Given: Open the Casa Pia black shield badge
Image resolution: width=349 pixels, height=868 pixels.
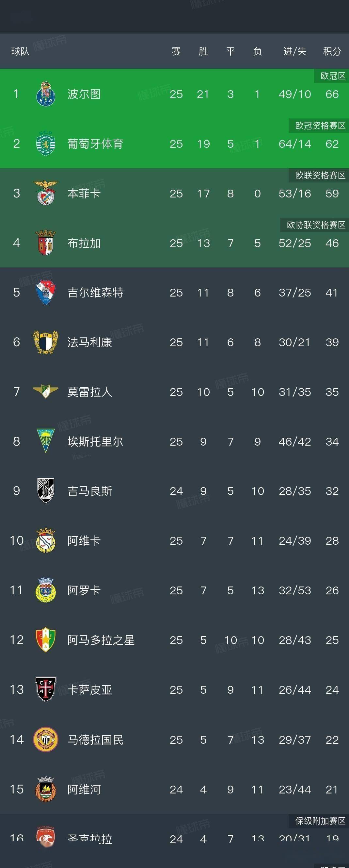Looking at the screenshot, I should click(45, 689).
